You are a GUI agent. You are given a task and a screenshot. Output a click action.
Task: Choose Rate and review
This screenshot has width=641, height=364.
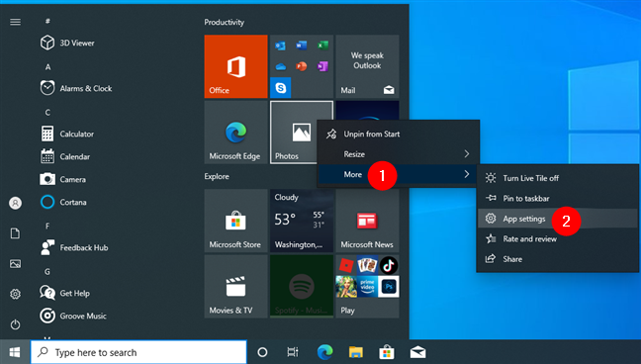pos(558,238)
